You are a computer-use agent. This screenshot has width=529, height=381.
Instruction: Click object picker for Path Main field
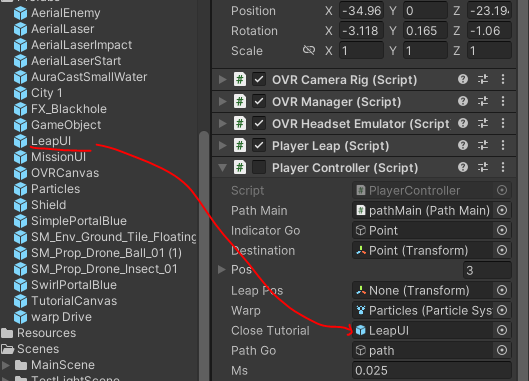click(x=502, y=211)
